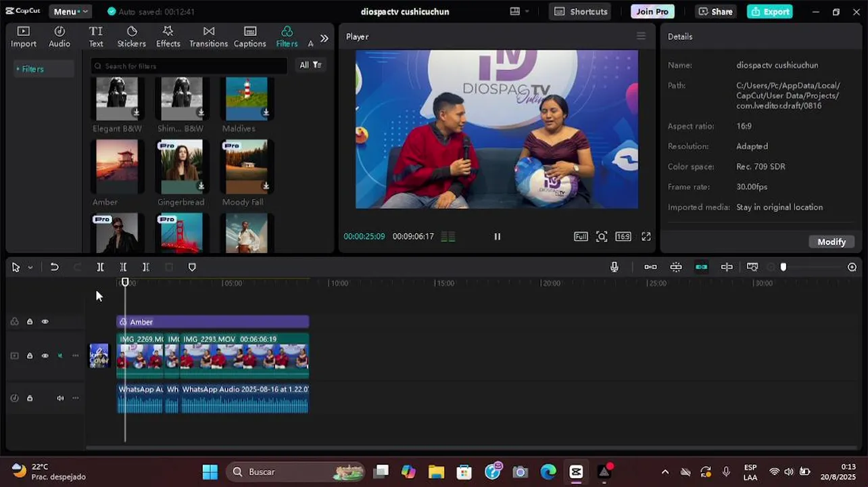This screenshot has width=868, height=487.
Task: Toggle auto snapping in timeline
Action: [676, 267]
